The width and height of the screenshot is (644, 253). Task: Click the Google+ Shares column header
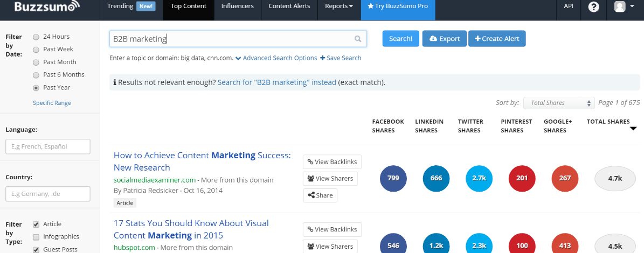point(558,126)
